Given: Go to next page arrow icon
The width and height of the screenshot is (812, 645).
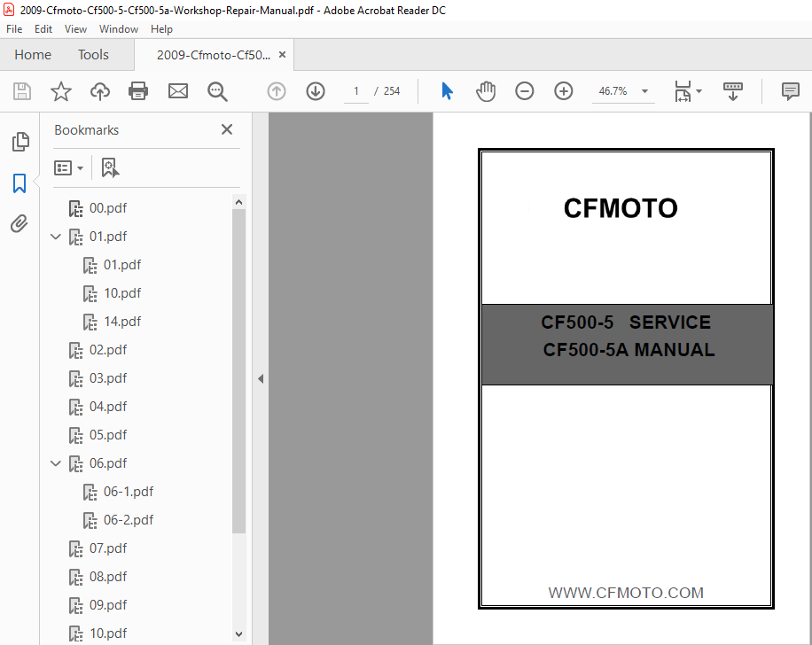Looking at the screenshot, I should coord(316,91).
